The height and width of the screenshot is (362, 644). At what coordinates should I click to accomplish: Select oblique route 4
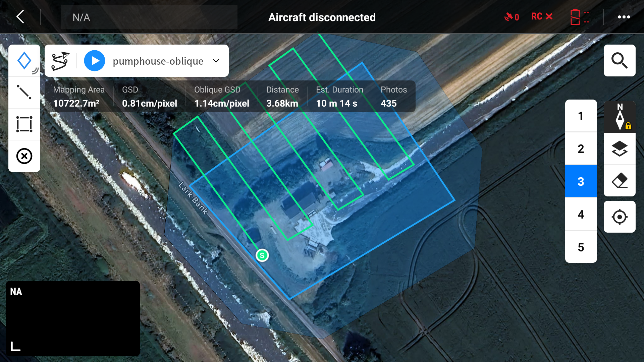coord(581,215)
